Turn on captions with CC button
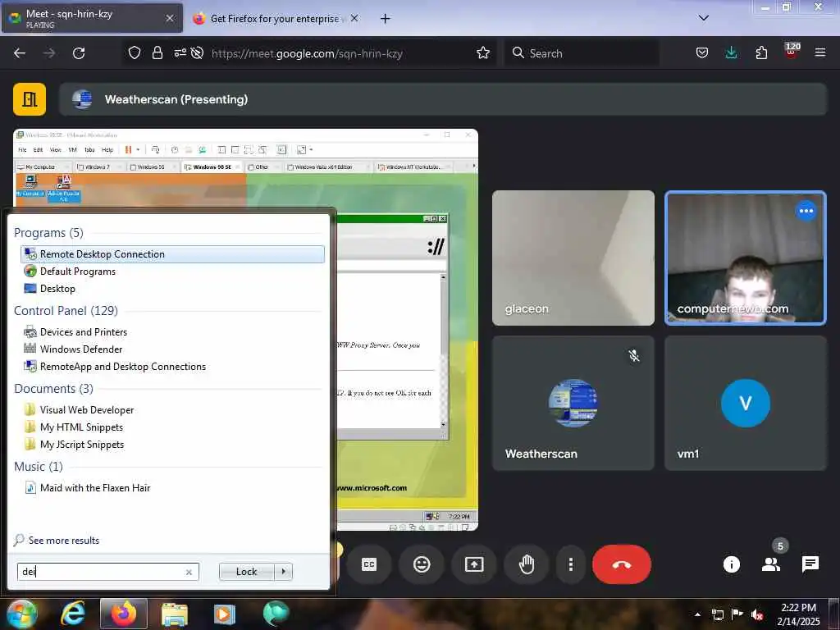The image size is (840, 630). point(369,564)
